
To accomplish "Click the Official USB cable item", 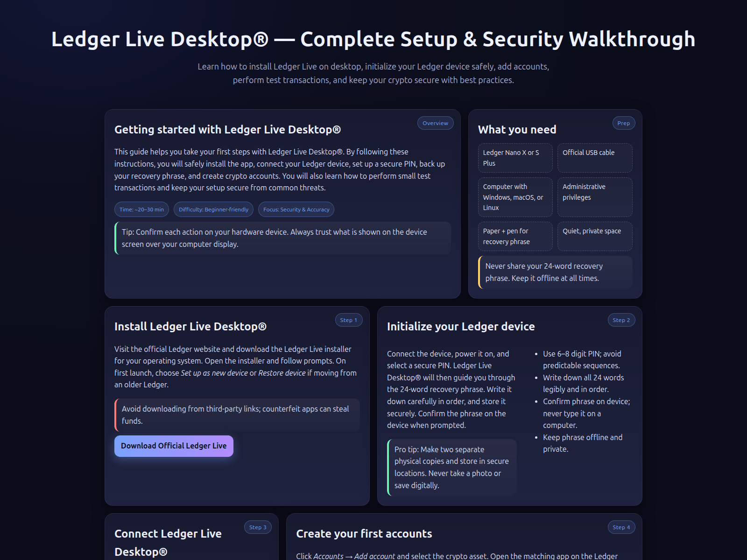I will point(594,158).
